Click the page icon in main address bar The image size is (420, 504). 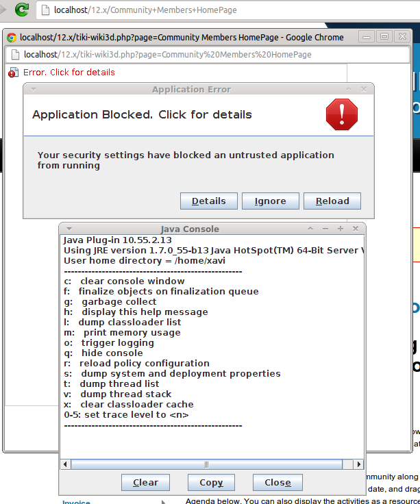tap(45, 10)
